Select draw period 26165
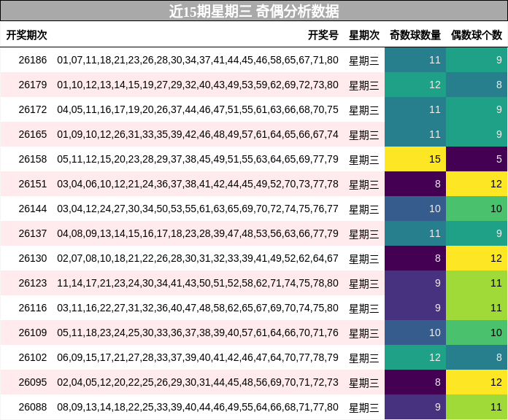Viewport: 508px width, 420px height. click(x=32, y=134)
